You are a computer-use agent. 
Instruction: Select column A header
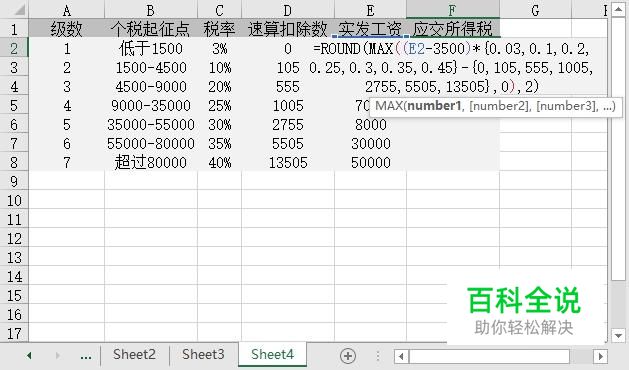click(67, 10)
